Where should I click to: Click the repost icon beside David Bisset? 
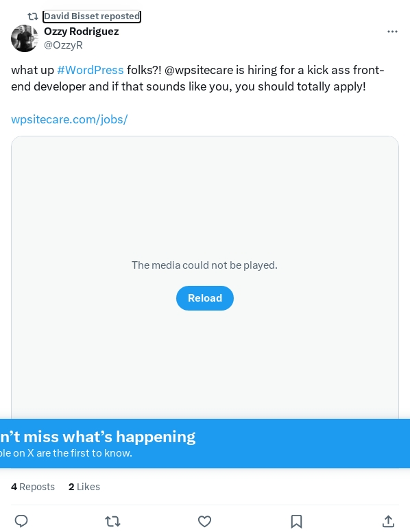click(33, 16)
